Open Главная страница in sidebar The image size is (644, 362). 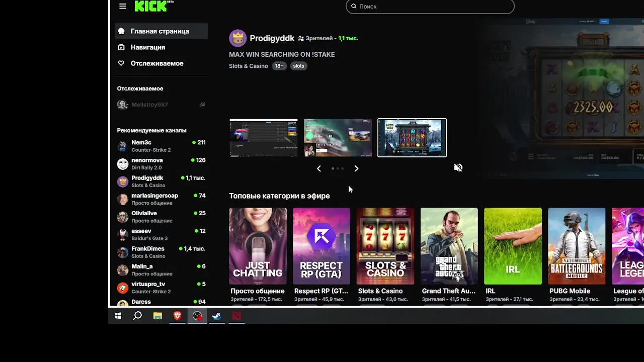tap(161, 31)
